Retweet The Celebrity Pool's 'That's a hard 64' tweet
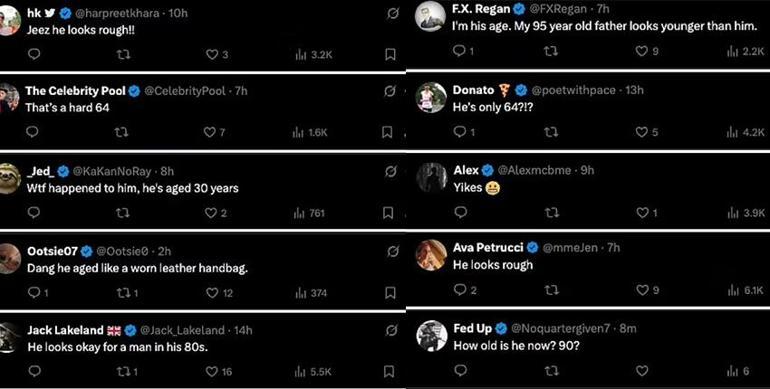 121,132
